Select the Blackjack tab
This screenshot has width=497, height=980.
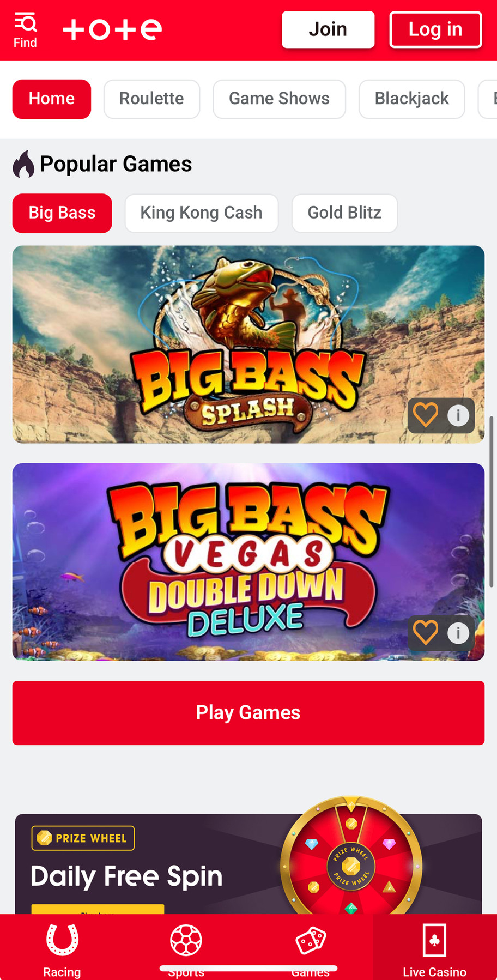(411, 99)
